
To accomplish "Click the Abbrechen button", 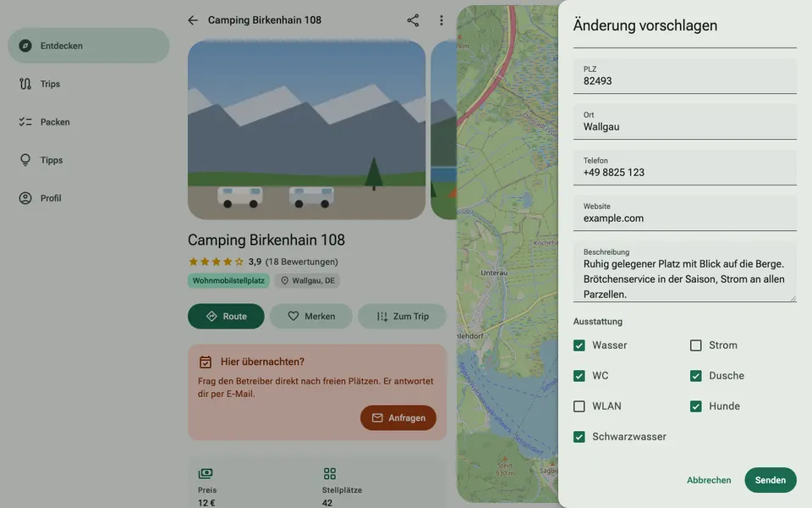I will click(x=709, y=480).
